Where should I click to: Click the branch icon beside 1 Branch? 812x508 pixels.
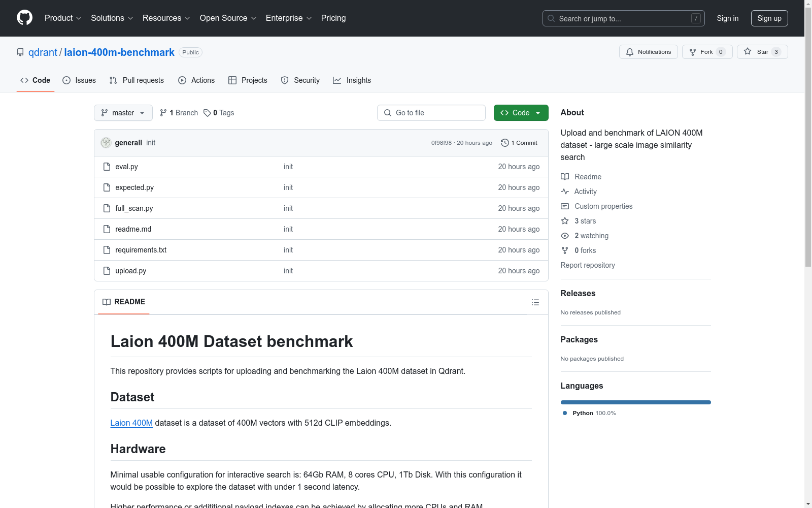pyautogui.click(x=163, y=113)
